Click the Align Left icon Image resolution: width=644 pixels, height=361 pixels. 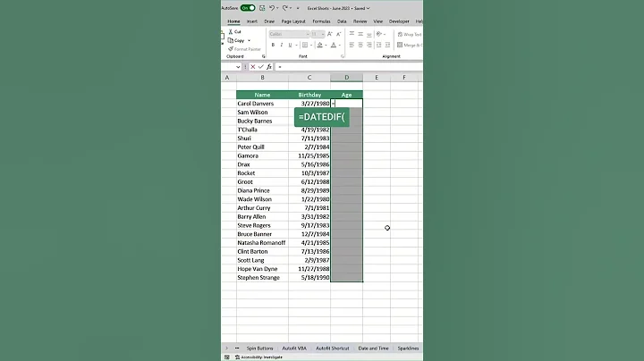point(352,45)
